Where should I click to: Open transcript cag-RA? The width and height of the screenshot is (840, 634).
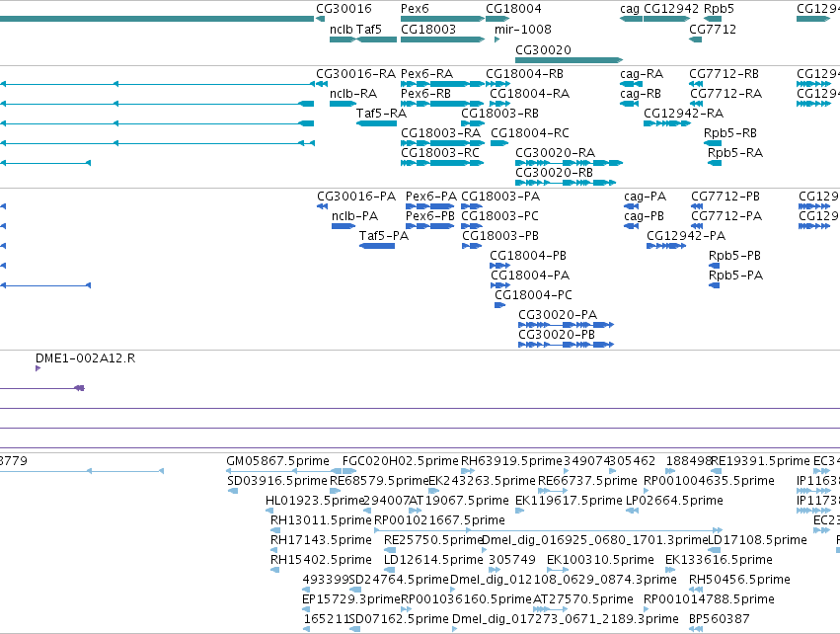click(642, 73)
